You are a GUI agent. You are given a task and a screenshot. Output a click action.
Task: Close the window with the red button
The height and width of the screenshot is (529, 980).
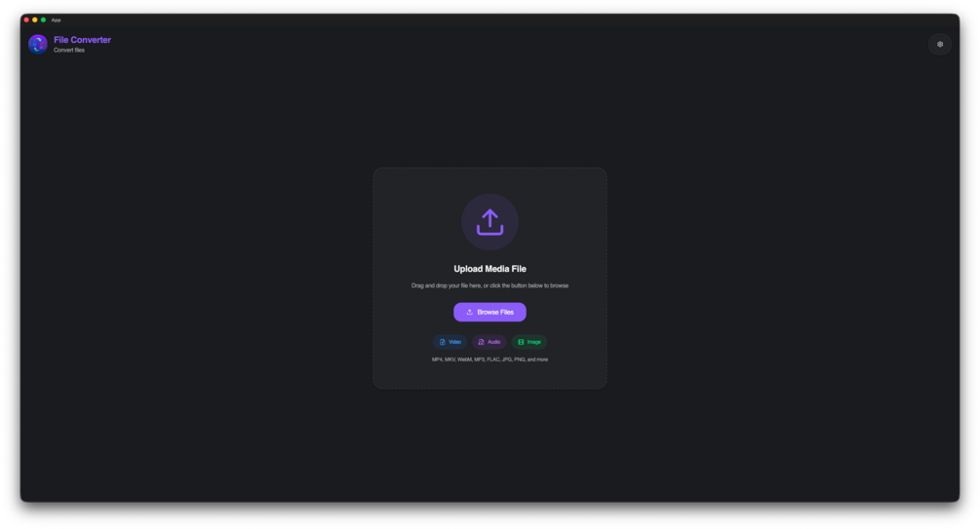point(26,20)
